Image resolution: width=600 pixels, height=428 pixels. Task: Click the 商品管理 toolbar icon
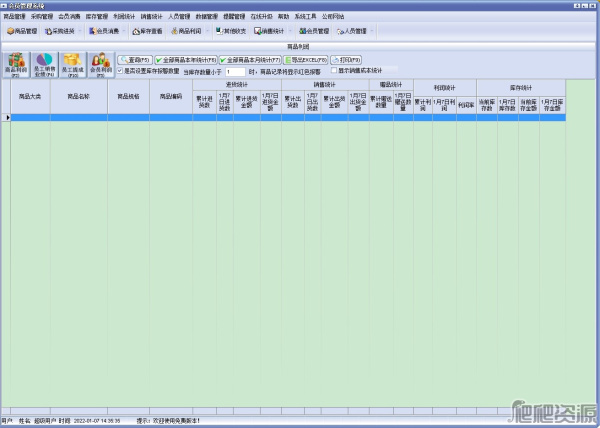pos(20,31)
